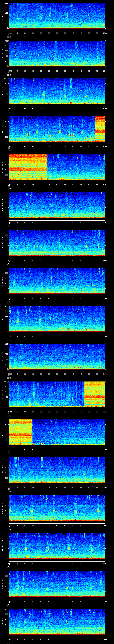The image size is (114, 644).
Task: Click the '24:00' end time label
Action: click(105, 374)
